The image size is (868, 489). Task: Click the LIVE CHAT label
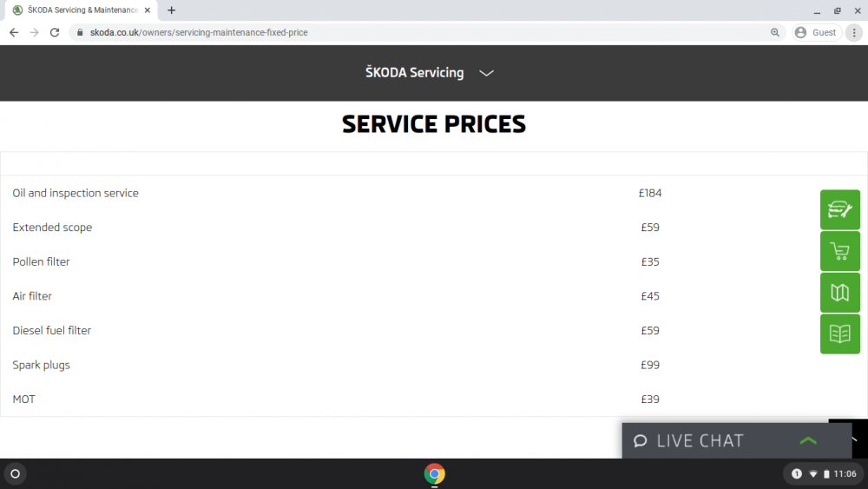click(700, 441)
